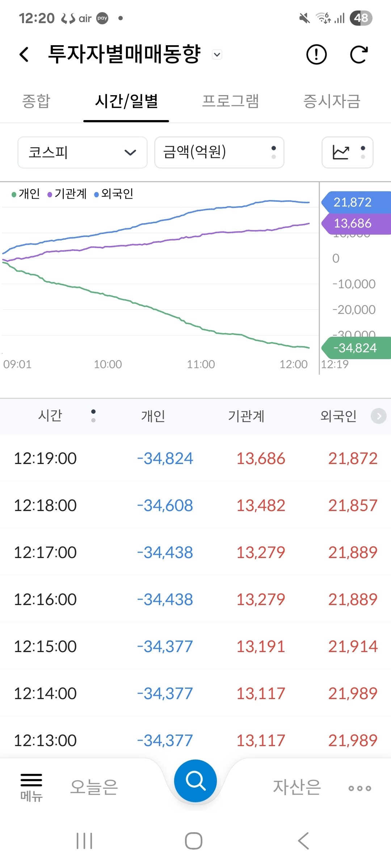The height and width of the screenshot is (868, 391).
Task: Toggle the 시간 column two-dot switch
Action: tap(93, 416)
